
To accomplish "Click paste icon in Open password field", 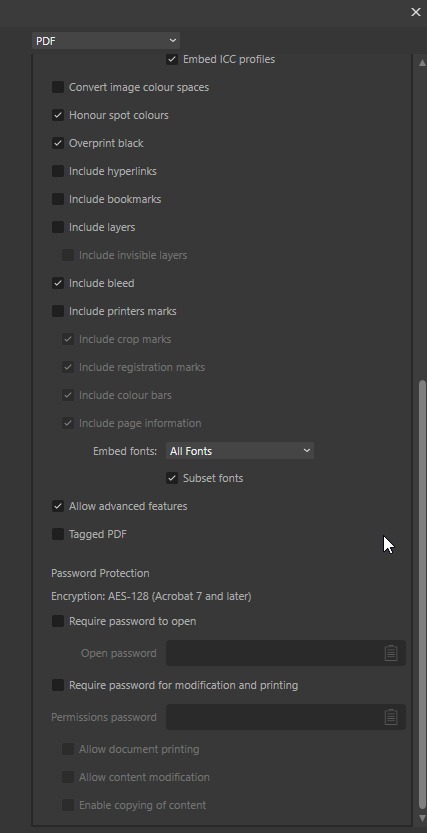I will point(391,653).
